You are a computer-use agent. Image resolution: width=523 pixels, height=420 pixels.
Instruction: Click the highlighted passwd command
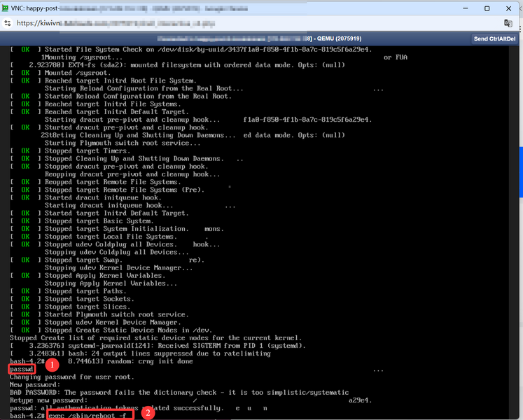pyautogui.click(x=22, y=369)
